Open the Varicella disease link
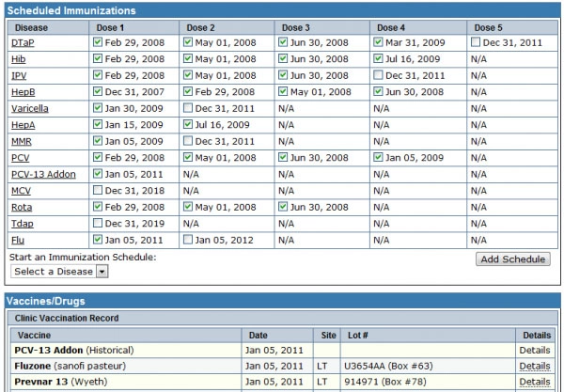 (30, 109)
